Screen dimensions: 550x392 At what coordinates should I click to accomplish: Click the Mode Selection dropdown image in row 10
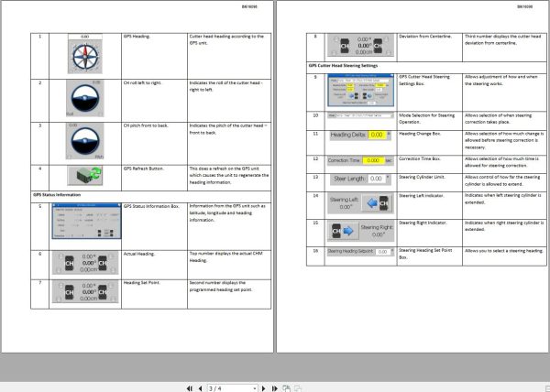360,115
